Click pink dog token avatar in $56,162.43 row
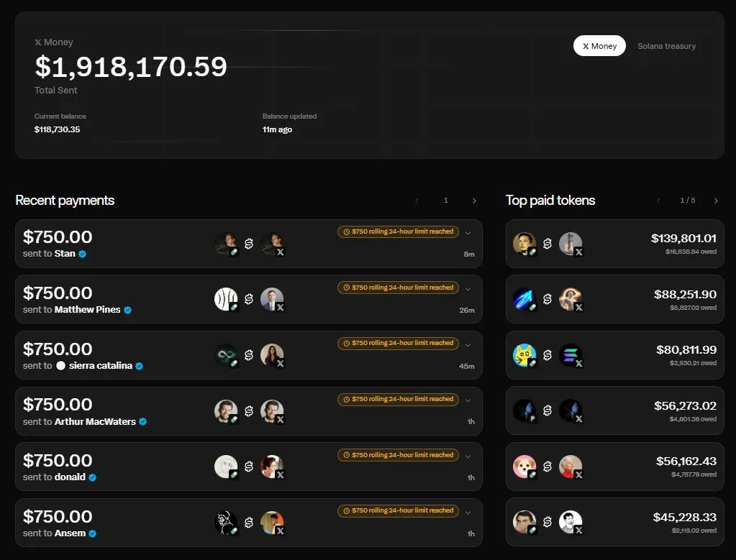Image resolution: width=736 pixels, height=560 pixels. pos(524,467)
